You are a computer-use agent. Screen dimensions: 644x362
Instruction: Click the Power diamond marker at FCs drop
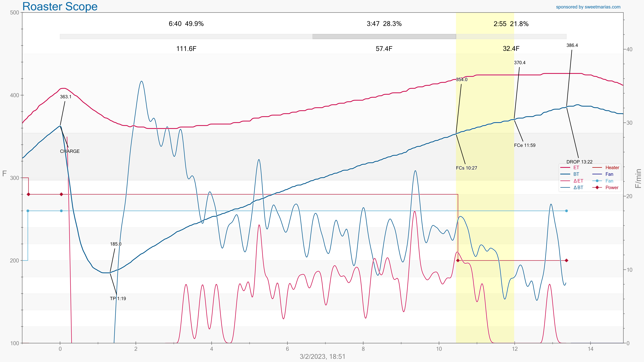tap(458, 260)
